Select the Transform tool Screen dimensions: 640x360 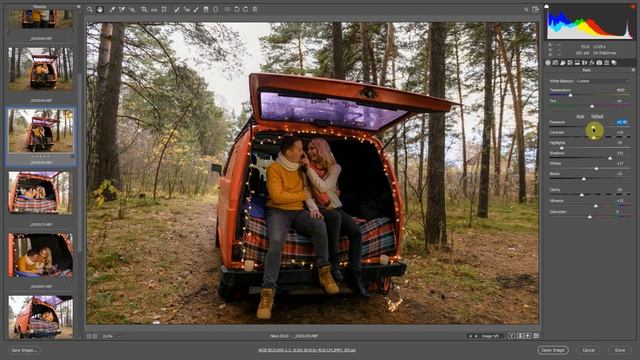tap(164, 9)
